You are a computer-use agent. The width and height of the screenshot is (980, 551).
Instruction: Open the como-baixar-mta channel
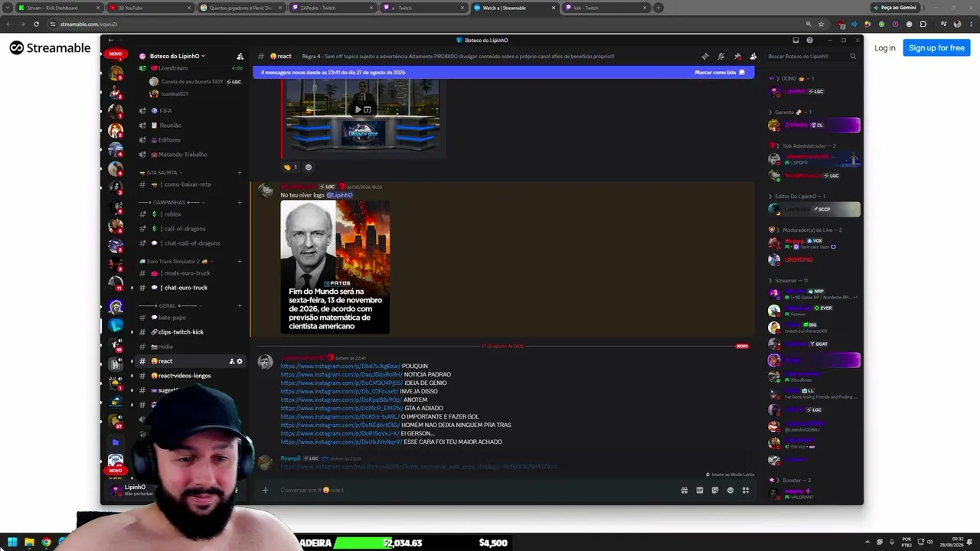click(x=187, y=184)
